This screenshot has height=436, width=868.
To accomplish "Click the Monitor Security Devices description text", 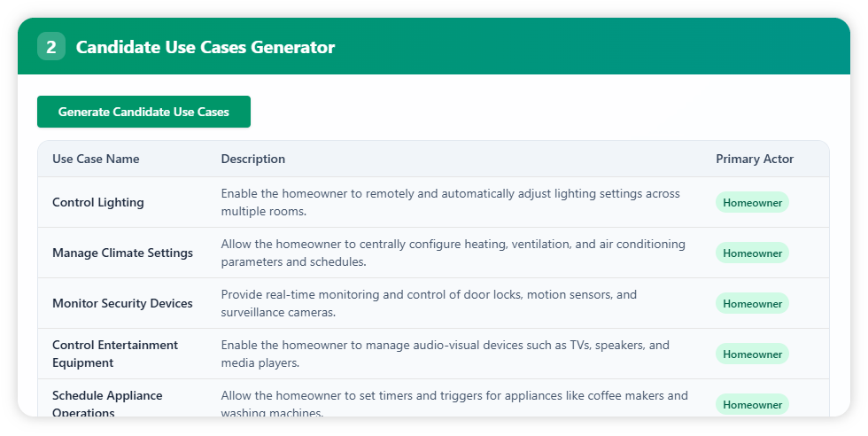I will pyautogui.click(x=429, y=303).
